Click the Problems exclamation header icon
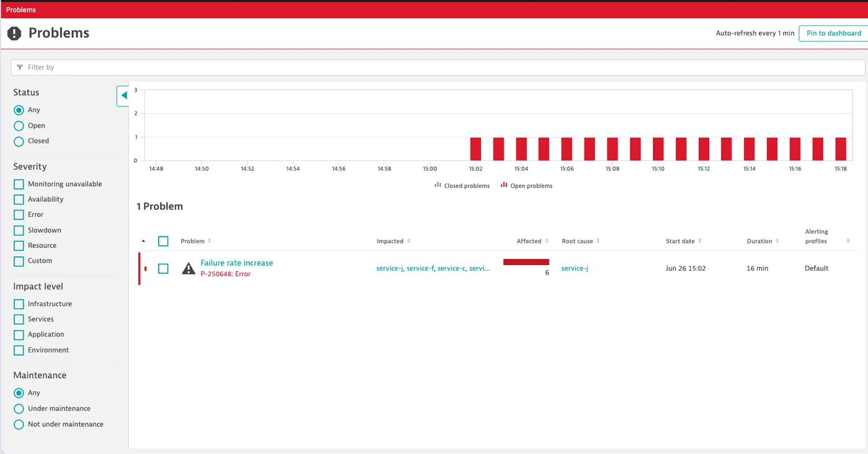 pos(14,33)
